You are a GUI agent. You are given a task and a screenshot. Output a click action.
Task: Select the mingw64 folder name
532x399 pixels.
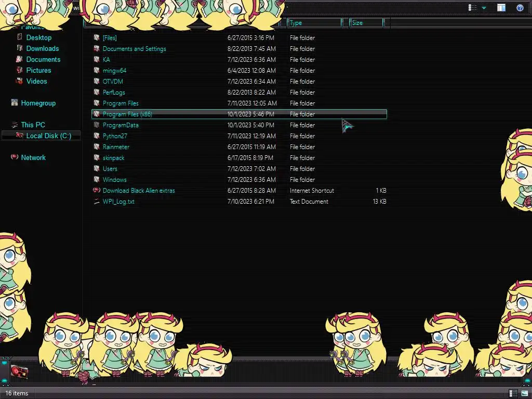pos(114,71)
